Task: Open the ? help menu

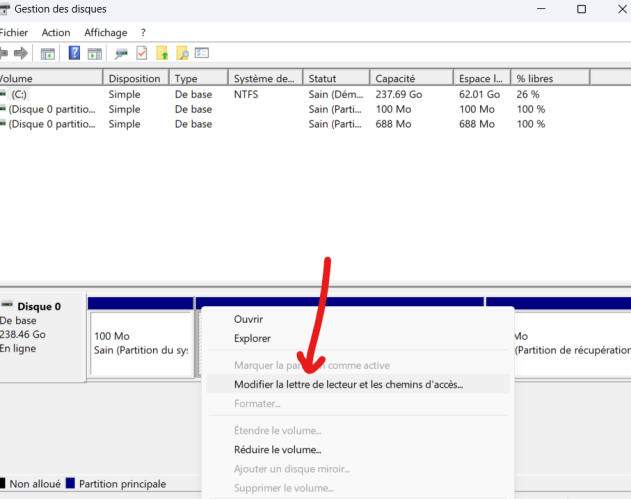Action: (x=143, y=32)
